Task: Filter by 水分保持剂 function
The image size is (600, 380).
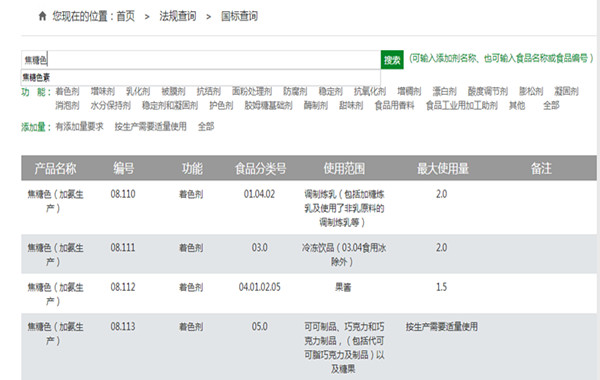Action: pos(111,105)
